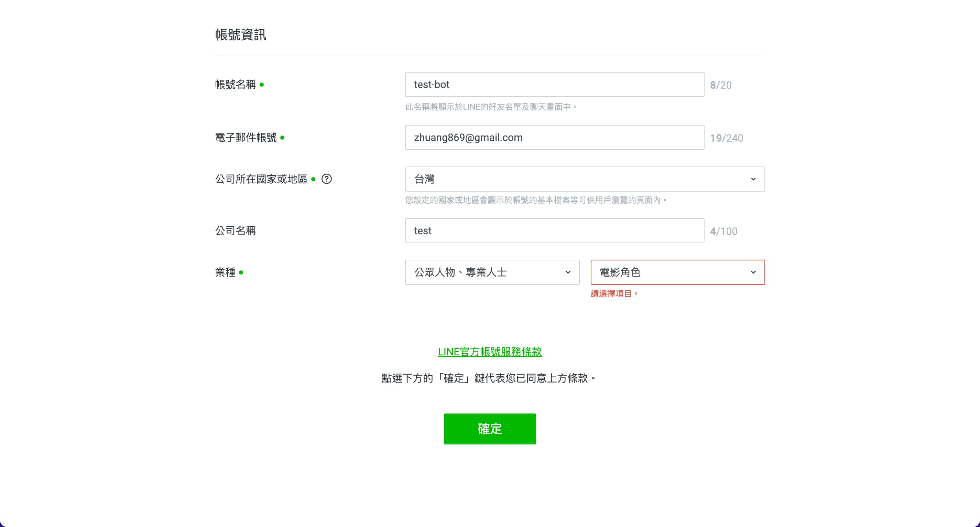Click the 電子郵件帳號 field label
This screenshot has width=980, height=527.
pyautogui.click(x=246, y=137)
